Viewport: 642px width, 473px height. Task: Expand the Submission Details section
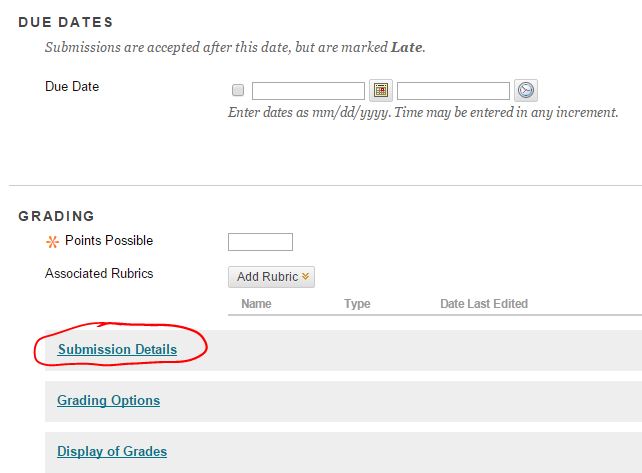click(x=117, y=349)
